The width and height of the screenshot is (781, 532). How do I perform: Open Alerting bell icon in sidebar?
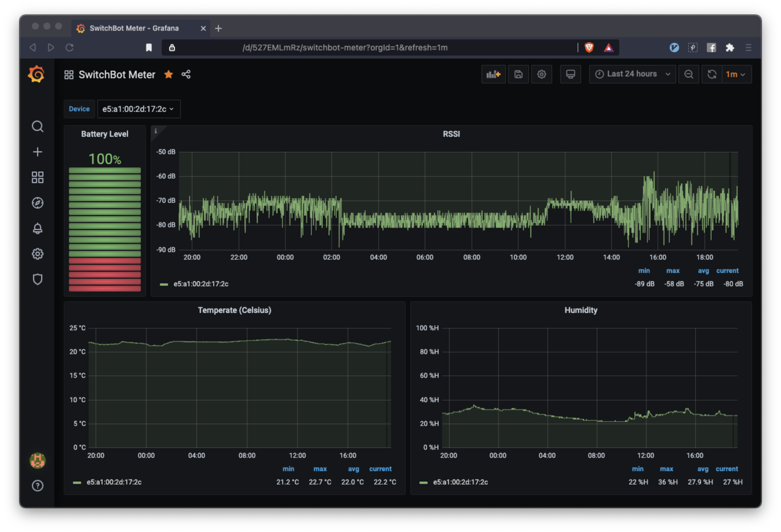[x=37, y=228]
